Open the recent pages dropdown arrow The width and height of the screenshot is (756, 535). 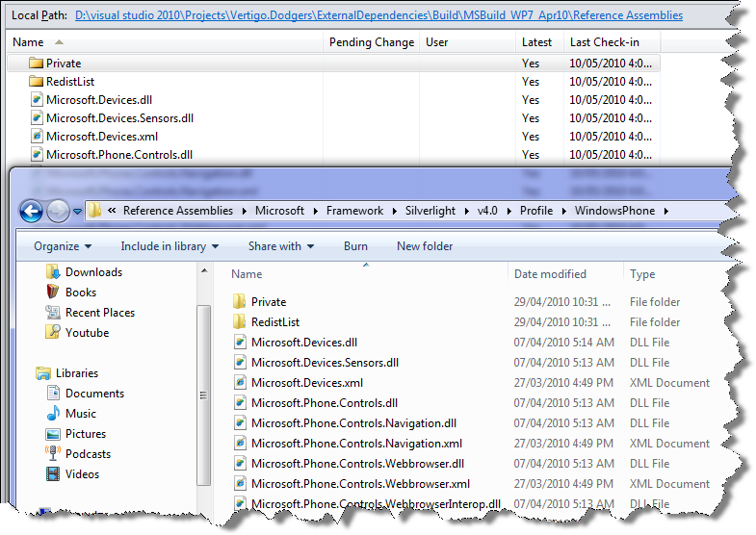(77, 212)
